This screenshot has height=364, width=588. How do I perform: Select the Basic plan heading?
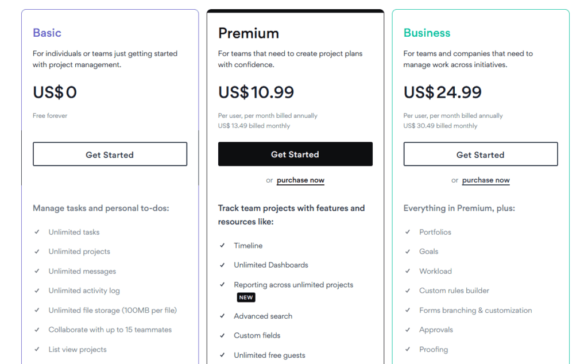[47, 33]
